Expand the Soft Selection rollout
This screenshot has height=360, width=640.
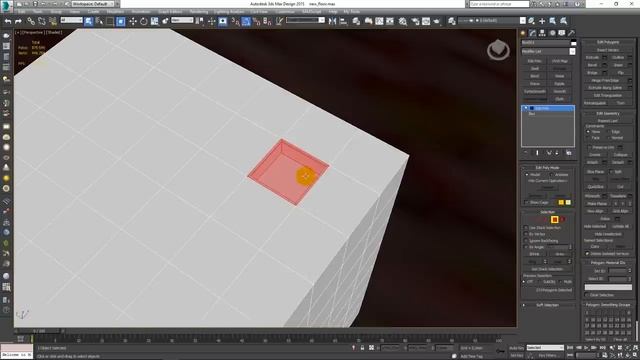pos(547,305)
